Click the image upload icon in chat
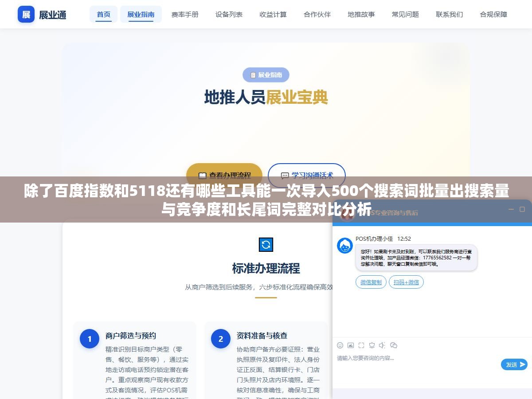The image size is (532, 399). (351, 345)
